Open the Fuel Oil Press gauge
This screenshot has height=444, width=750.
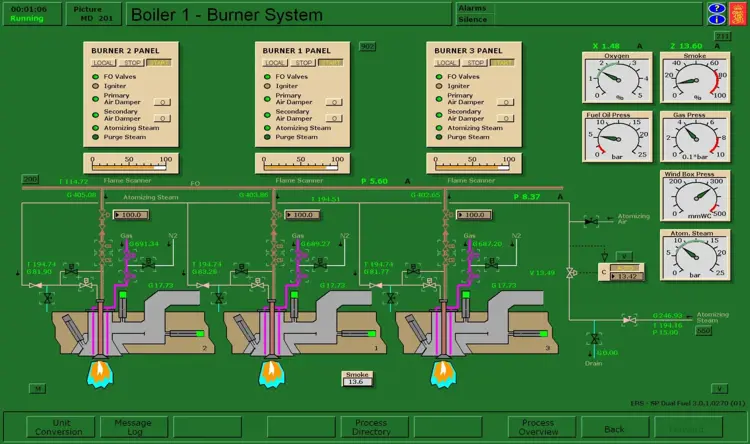click(617, 138)
